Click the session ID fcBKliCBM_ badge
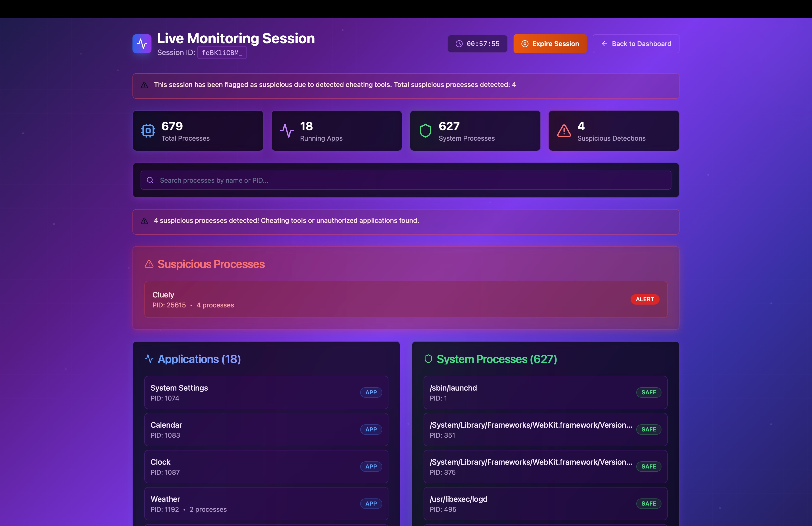This screenshot has height=526, width=812. coord(222,53)
